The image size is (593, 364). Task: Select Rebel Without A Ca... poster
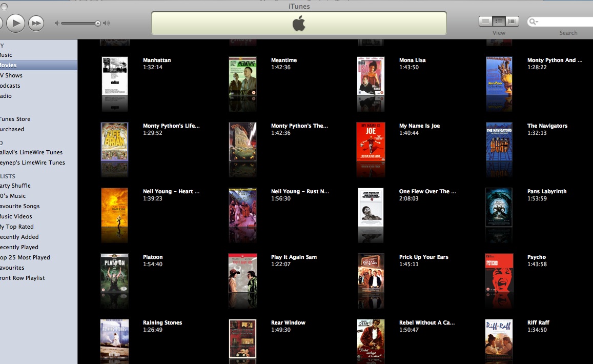tap(371, 339)
